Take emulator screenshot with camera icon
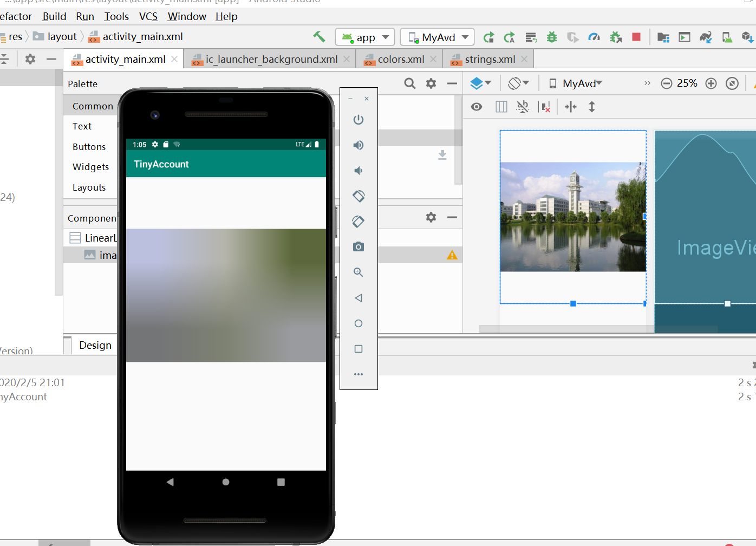The height and width of the screenshot is (546, 756). tap(359, 247)
